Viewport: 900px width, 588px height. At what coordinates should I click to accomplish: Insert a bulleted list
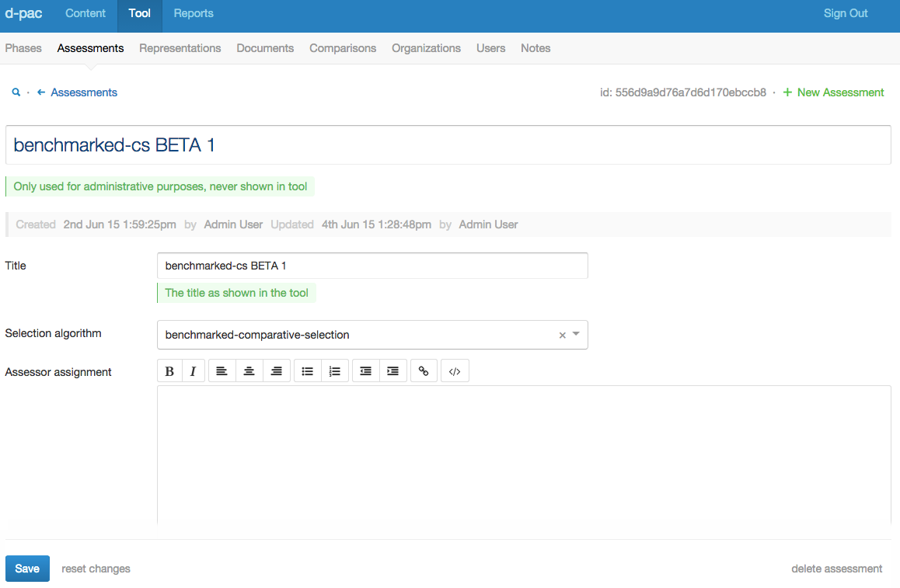(308, 371)
